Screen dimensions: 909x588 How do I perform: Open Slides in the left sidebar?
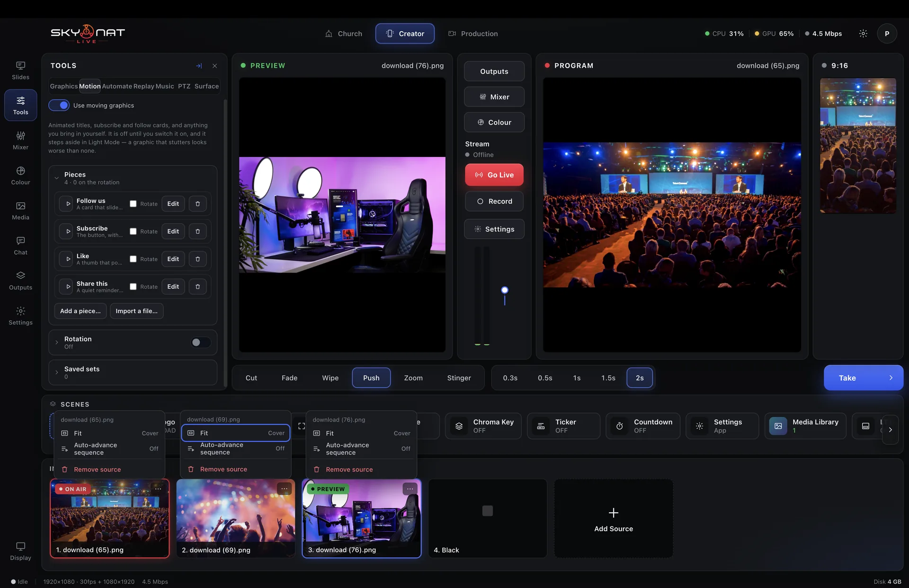click(x=20, y=70)
